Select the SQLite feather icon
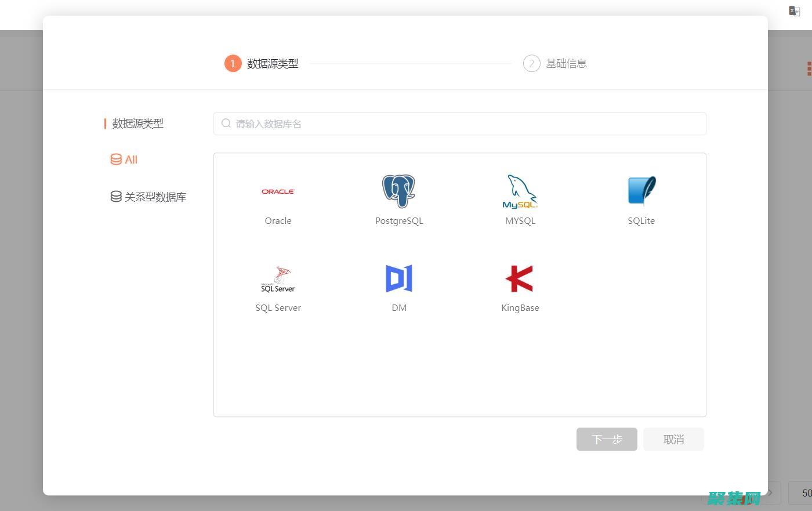Image resolution: width=812 pixels, height=511 pixels. 641,190
